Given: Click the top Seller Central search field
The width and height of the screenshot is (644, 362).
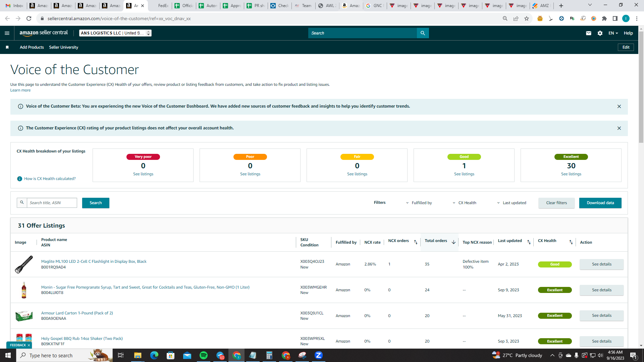Looking at the screenshot, I should coord(363,33).
